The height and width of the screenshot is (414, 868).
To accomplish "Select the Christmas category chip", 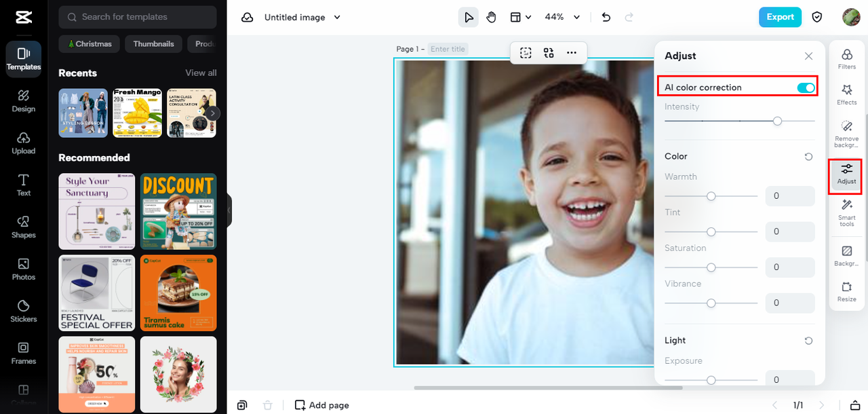I will point(90,44).
